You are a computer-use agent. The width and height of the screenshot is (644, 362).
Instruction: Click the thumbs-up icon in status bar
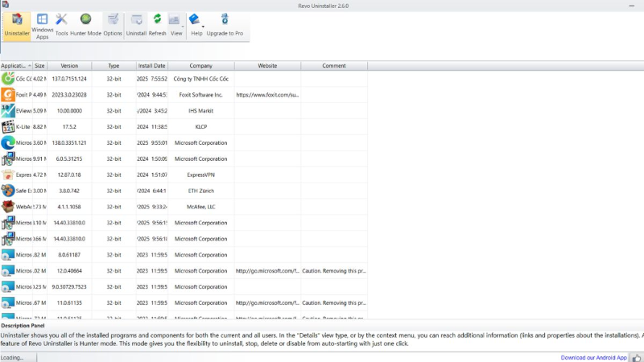click(x=637, y=358)
